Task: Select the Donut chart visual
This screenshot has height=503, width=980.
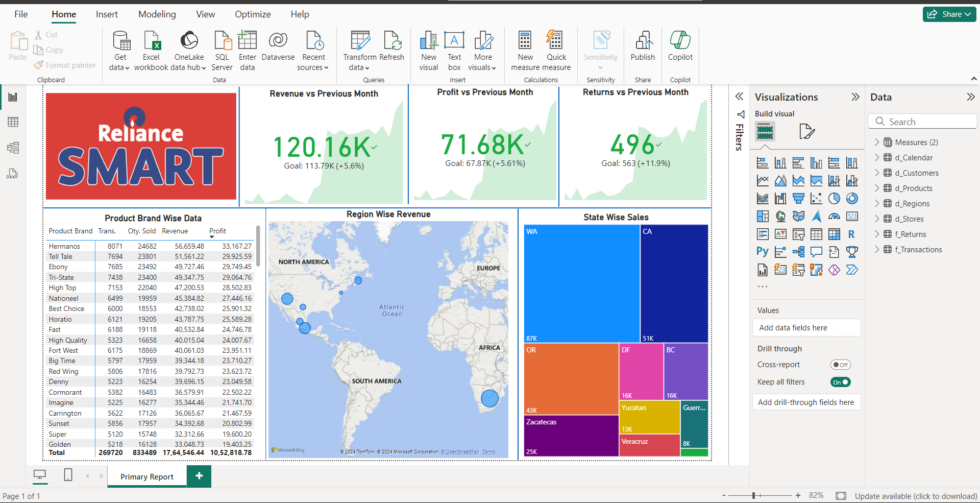Action: [x=852, y=199]
